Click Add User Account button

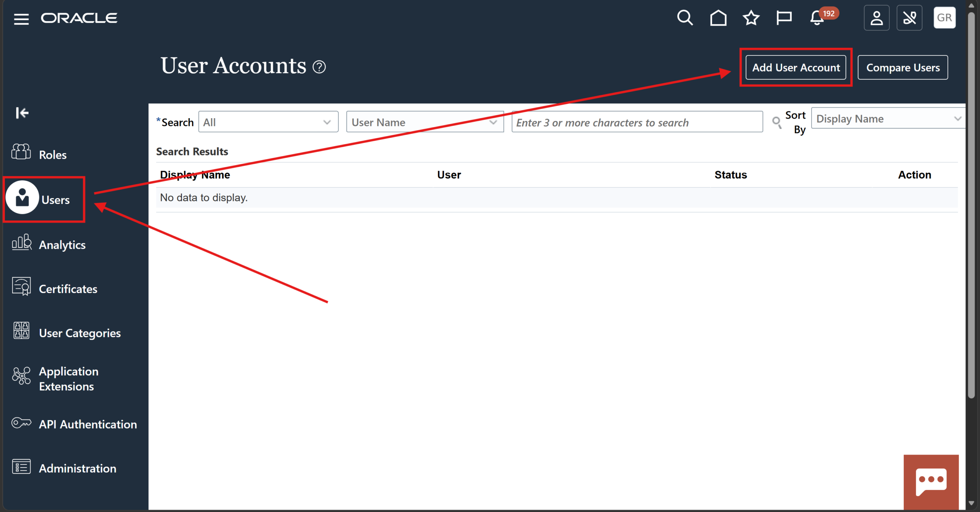point(796,67)
